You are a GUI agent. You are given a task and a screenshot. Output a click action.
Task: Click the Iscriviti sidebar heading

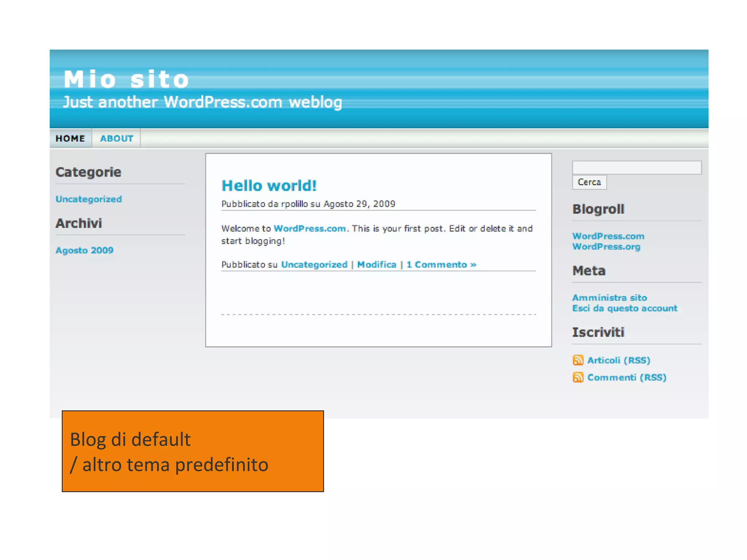pyautogui.click(x=598, y=332)
